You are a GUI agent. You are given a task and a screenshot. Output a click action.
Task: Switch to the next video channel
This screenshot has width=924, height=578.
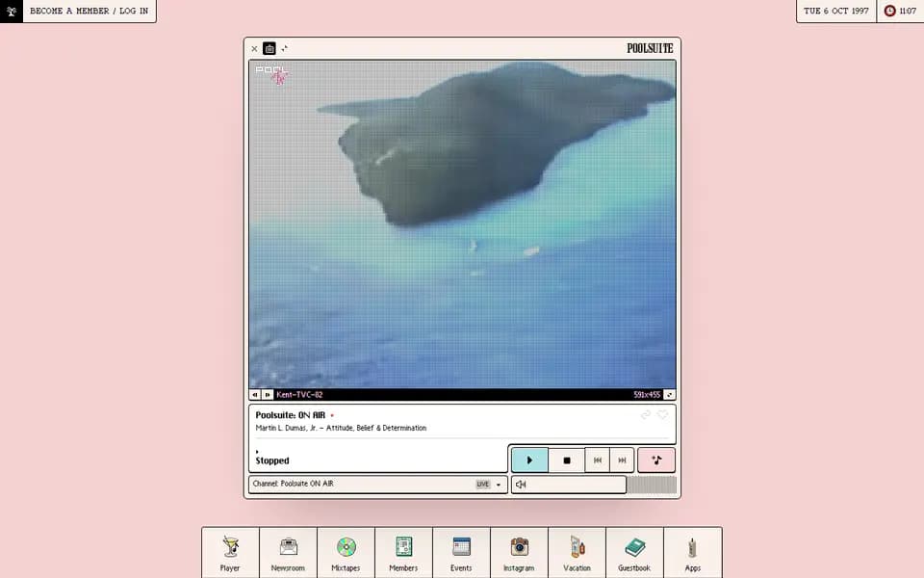tap(267, 395)
